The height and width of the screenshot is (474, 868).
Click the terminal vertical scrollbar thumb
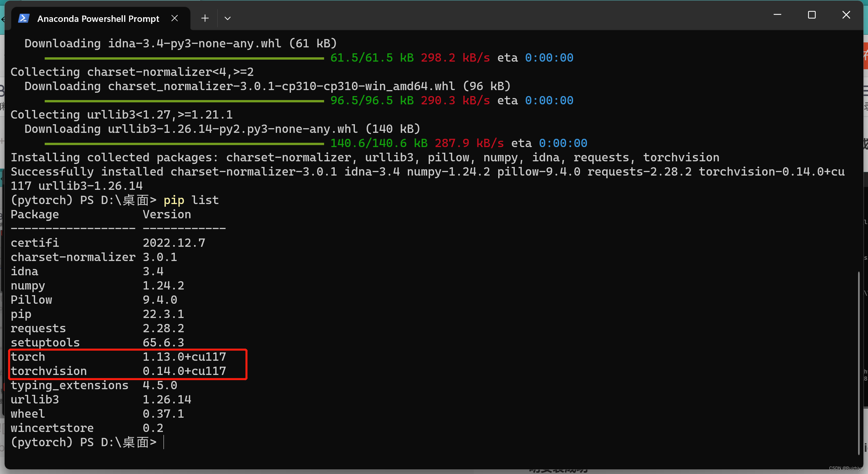859,363
